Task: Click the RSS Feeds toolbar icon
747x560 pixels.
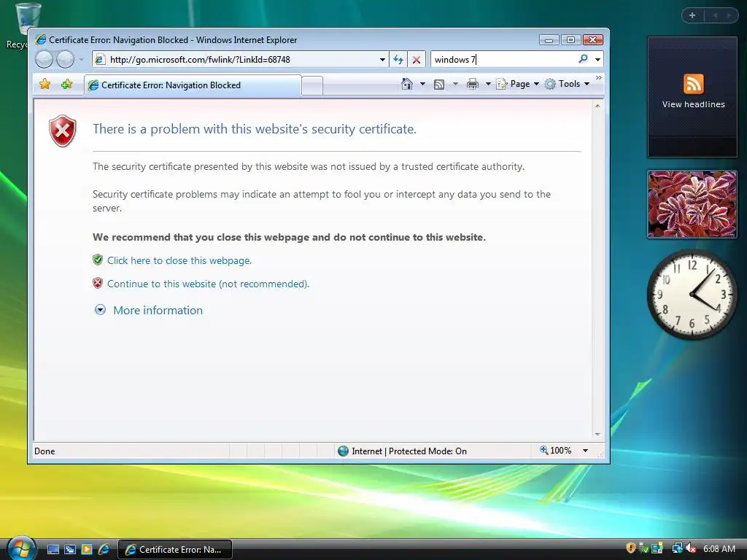Action: coord(439,85)
